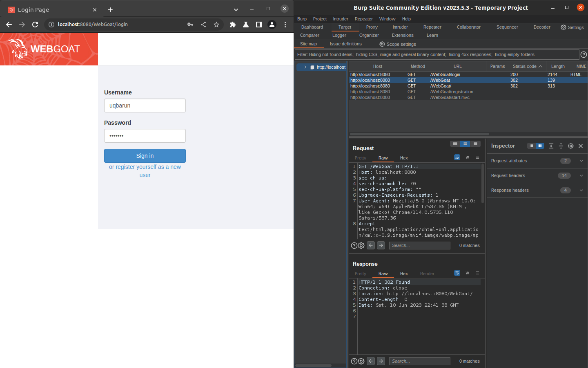588x368 pixels.
Task: Select the /WebGoat/login row in the table
Action: 468,74
